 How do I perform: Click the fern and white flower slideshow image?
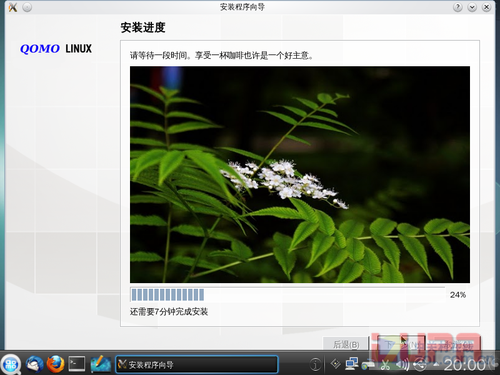(x=300, y=174)
